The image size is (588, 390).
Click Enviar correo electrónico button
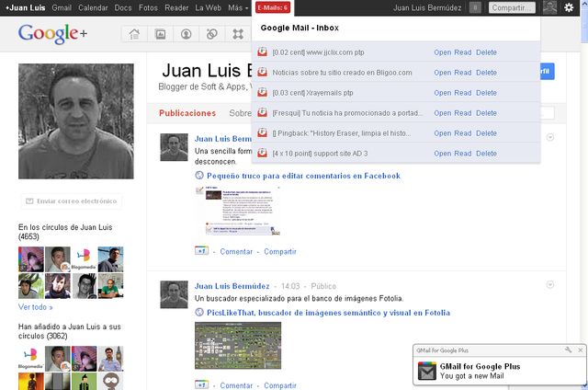[72, 201]
